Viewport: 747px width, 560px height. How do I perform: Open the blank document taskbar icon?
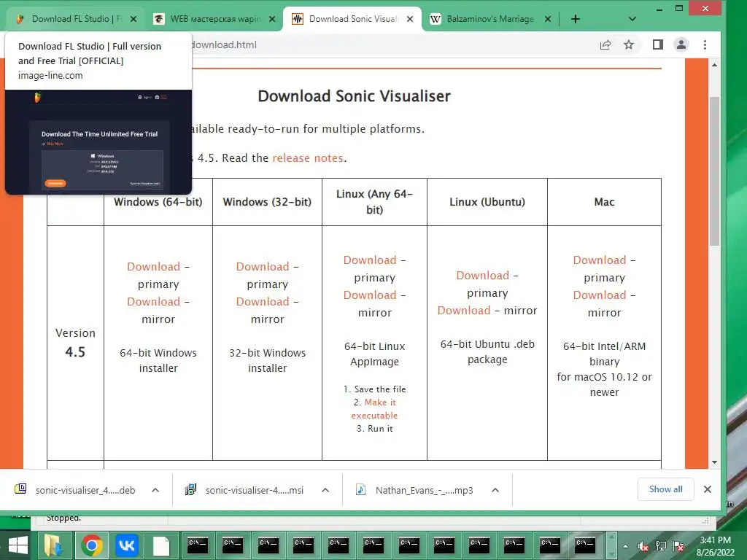(x=161, y=545)
